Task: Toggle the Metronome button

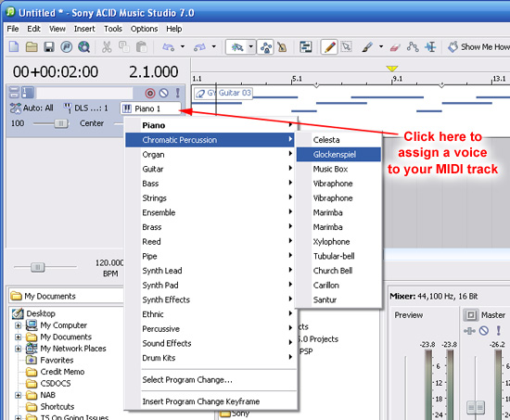Action: (x=282, y=47)
